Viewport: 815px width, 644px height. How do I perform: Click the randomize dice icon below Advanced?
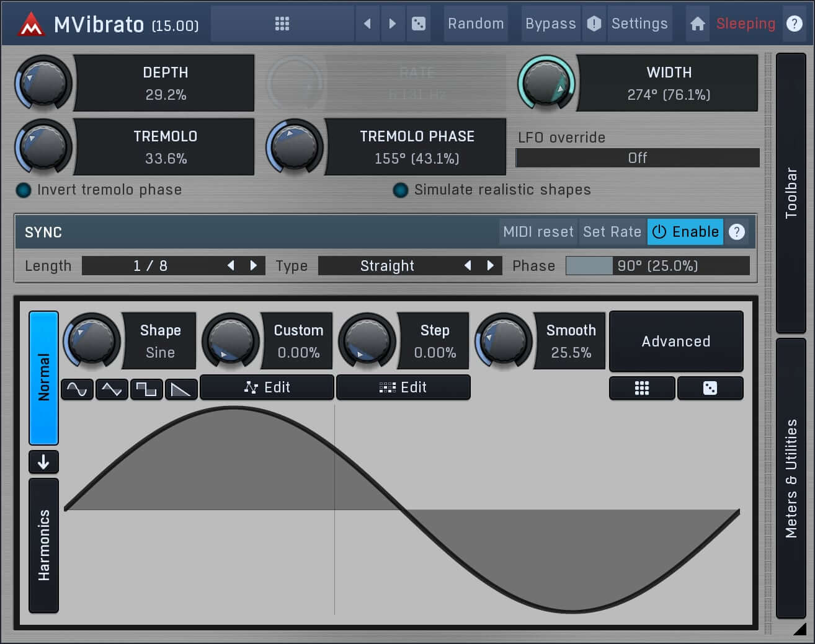(710, 389)
